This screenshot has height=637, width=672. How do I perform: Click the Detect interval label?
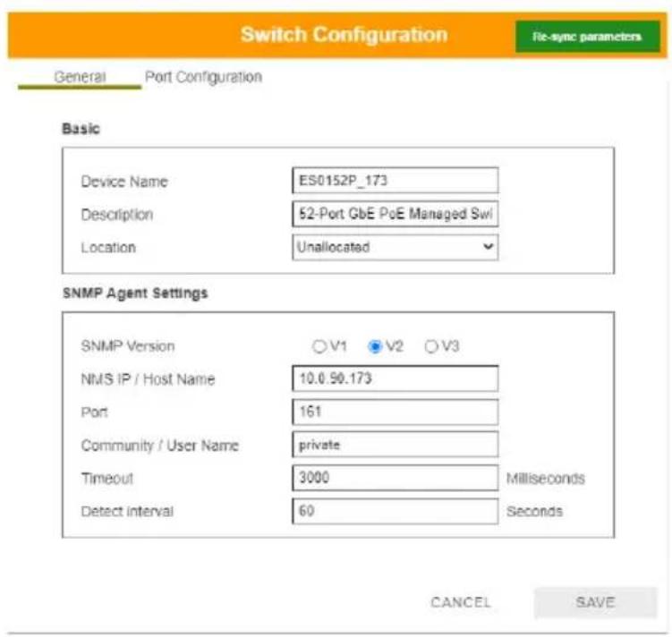pos(127,511)
